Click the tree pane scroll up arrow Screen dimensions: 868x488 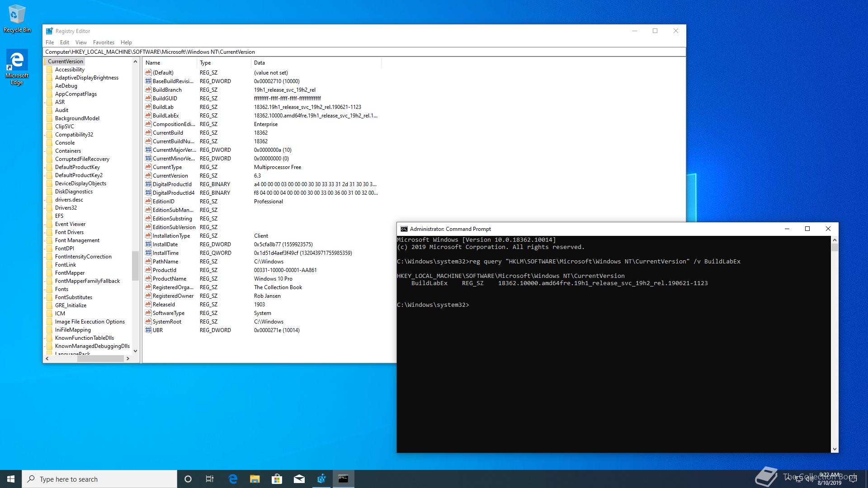(135, 61)
